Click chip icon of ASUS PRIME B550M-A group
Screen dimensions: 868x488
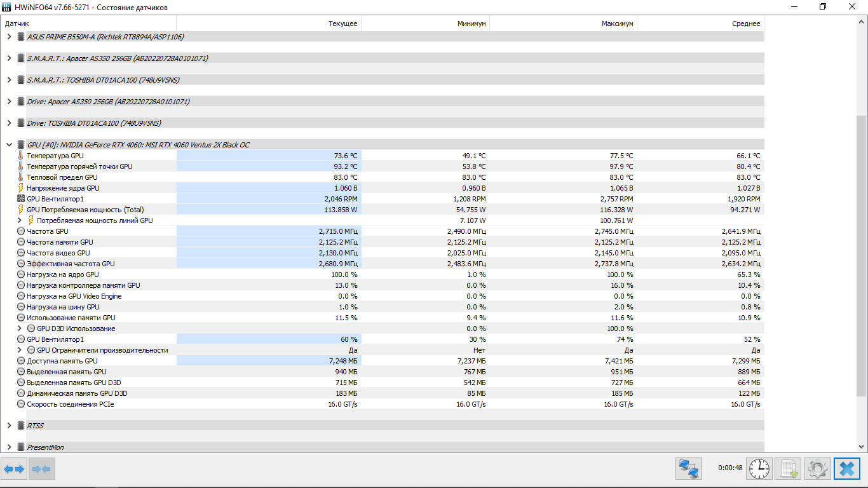point(20,37)
